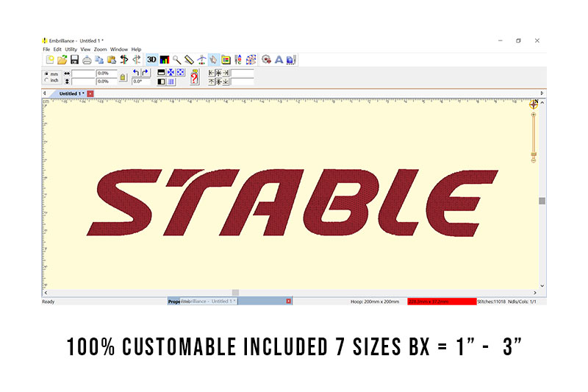
Task: Open the thread needle color tool
Action: 238,60
